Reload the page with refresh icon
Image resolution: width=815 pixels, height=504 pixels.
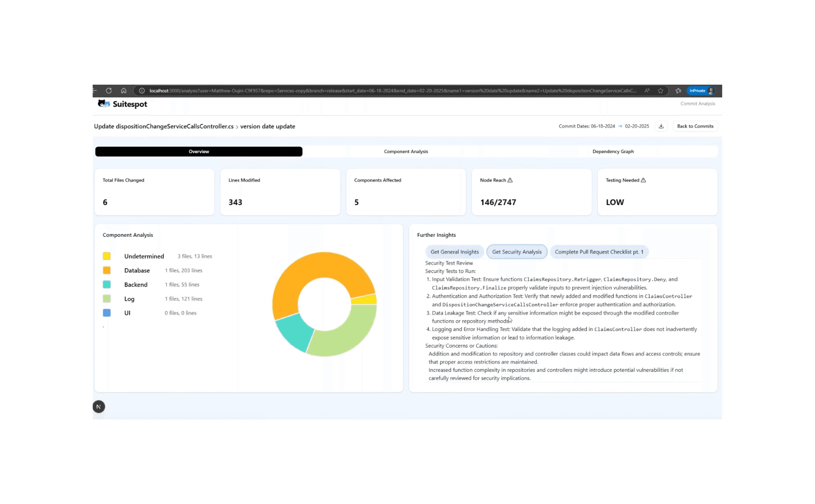[109, 91]
